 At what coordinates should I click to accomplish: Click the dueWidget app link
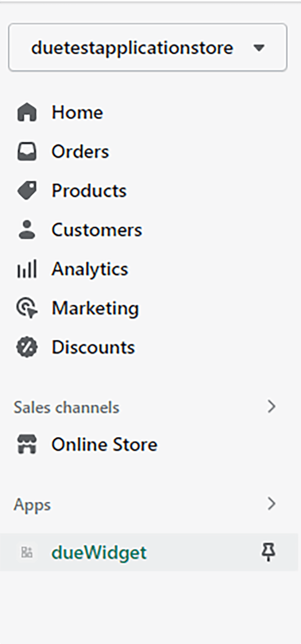[99, 552]
